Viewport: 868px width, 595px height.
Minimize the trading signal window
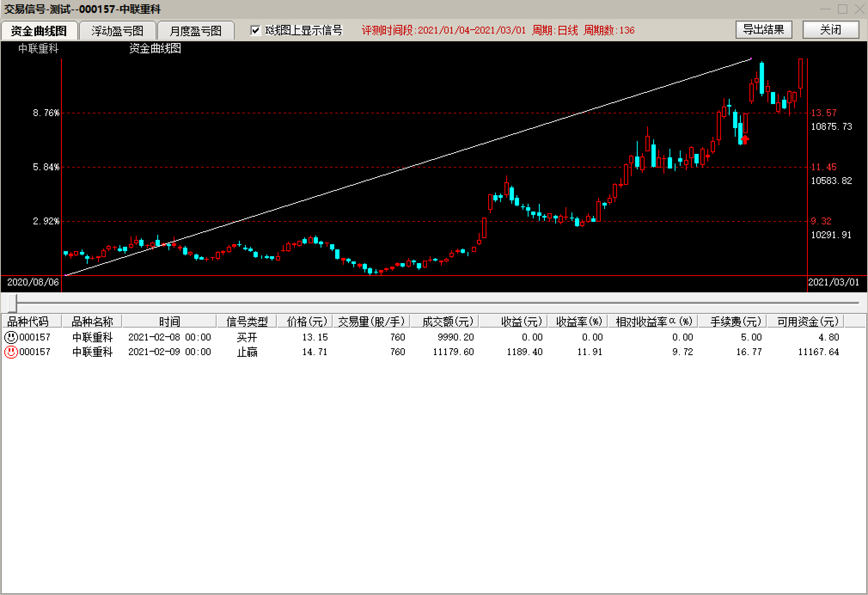[825, 9]
